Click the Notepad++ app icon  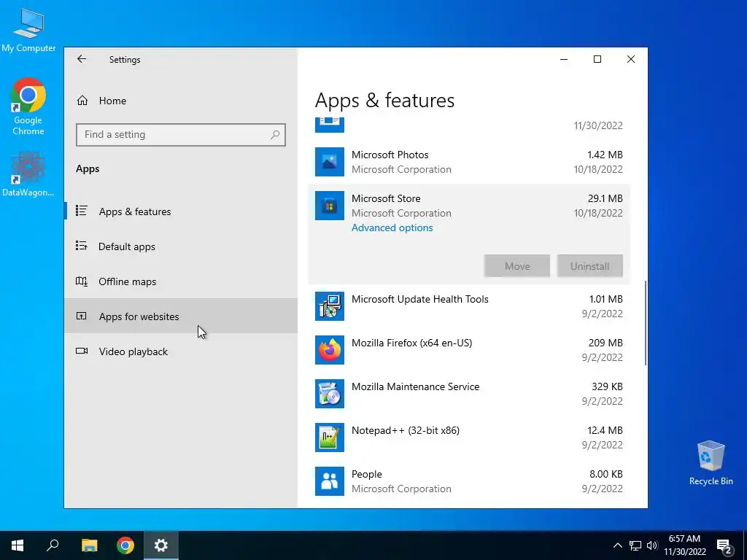330,437
